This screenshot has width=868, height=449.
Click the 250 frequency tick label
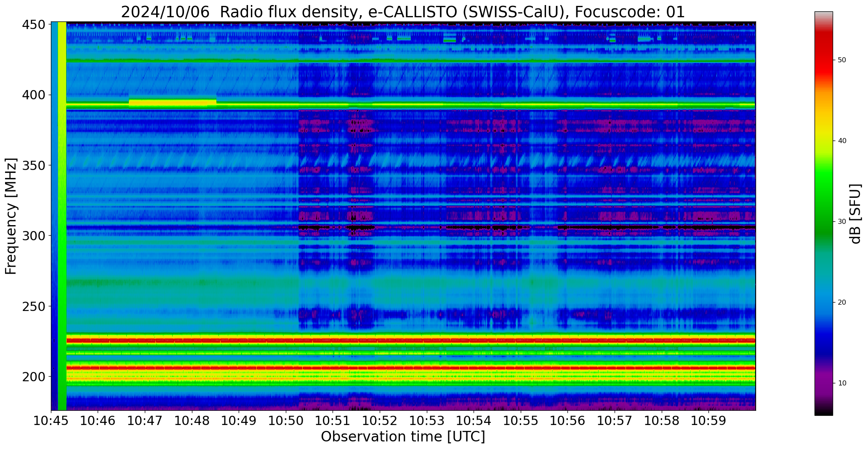click(34, 306)
